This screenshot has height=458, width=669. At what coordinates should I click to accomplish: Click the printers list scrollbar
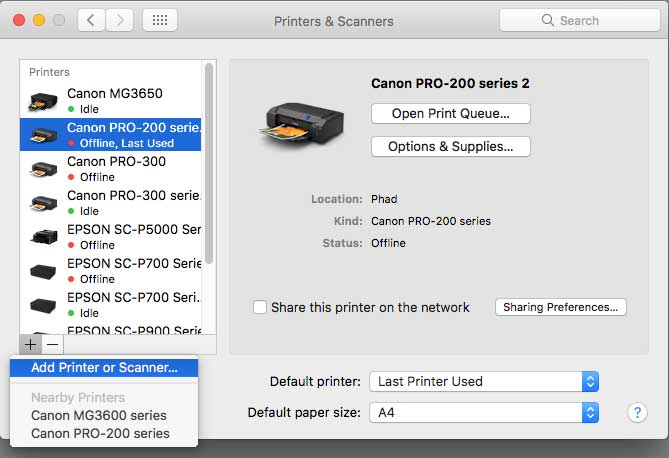pyautogui.click(x=209, y=163)
